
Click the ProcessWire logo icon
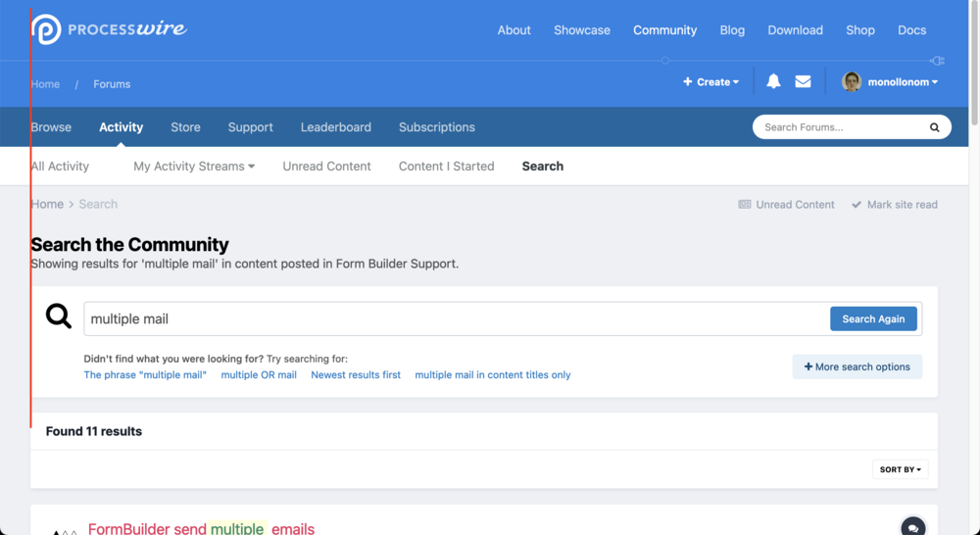point(46,29)
